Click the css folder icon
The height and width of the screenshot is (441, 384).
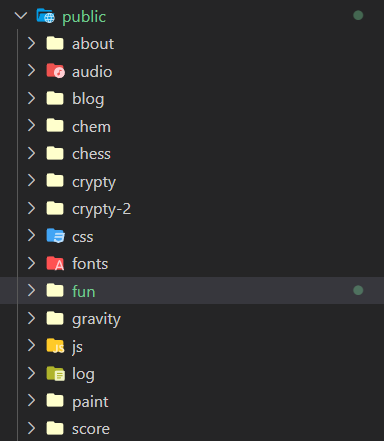pyautogui.click(x=55, y=236)
